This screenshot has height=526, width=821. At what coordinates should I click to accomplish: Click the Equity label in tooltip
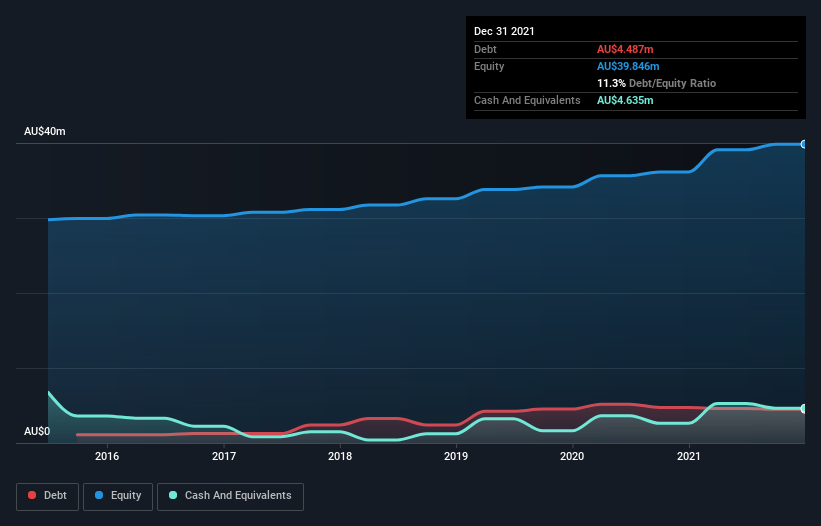tap(489, 66)
